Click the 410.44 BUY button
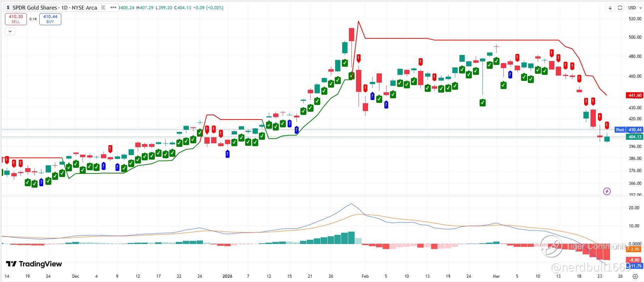 [x=50, y=19]
